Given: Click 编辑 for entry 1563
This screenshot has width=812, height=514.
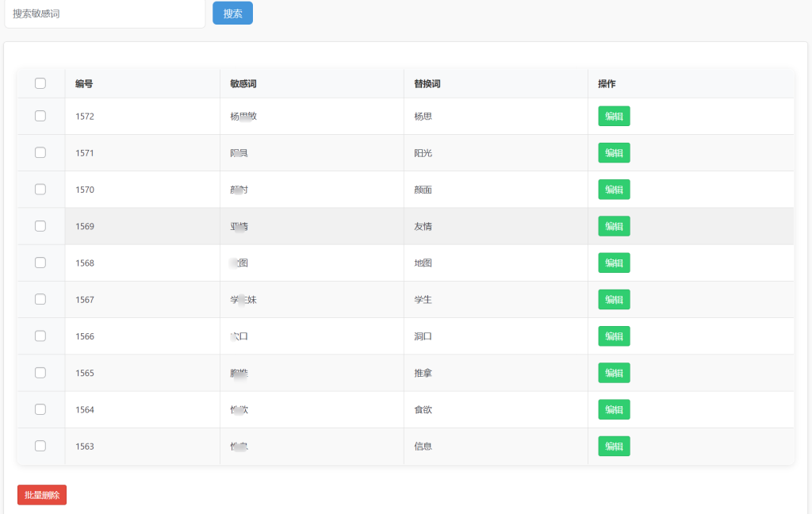Looking at the screenshot, I should [x=614, y=446].
